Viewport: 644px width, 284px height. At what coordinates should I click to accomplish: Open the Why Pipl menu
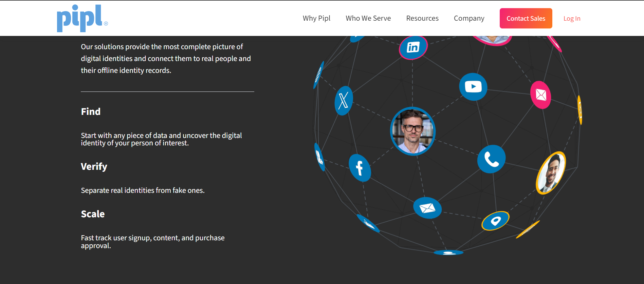(x=316, y=18)
